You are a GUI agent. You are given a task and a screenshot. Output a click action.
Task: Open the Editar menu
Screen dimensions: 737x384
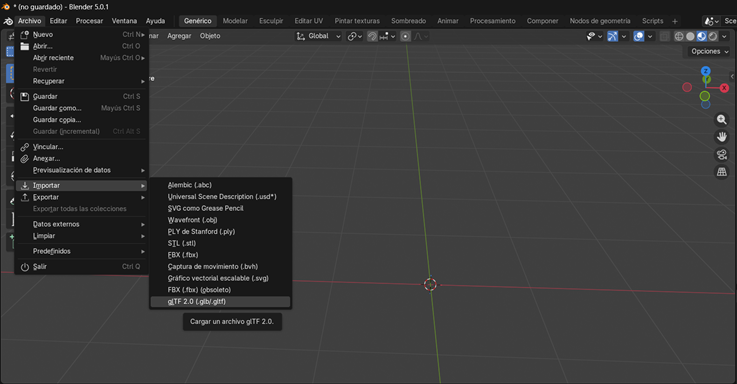(x=58, y=21)
